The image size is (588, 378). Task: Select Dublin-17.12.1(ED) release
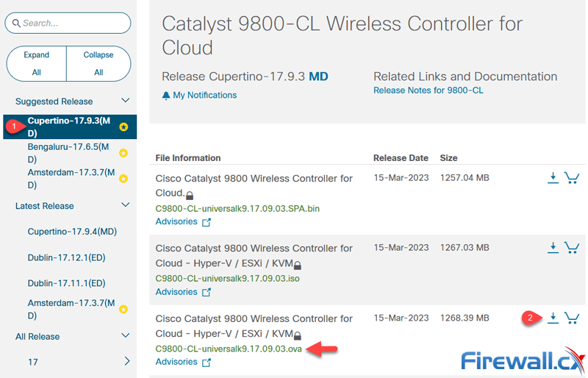pos(66,257)
